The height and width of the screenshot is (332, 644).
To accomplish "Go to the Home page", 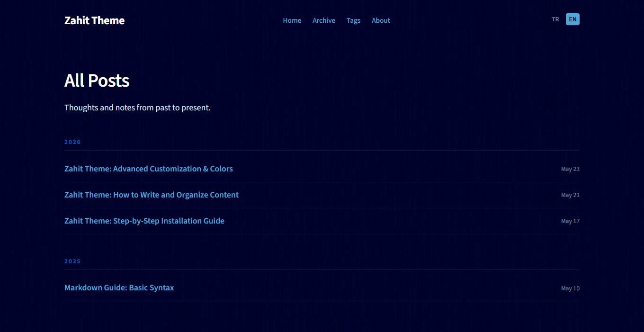I will click(x=292, y=20).
